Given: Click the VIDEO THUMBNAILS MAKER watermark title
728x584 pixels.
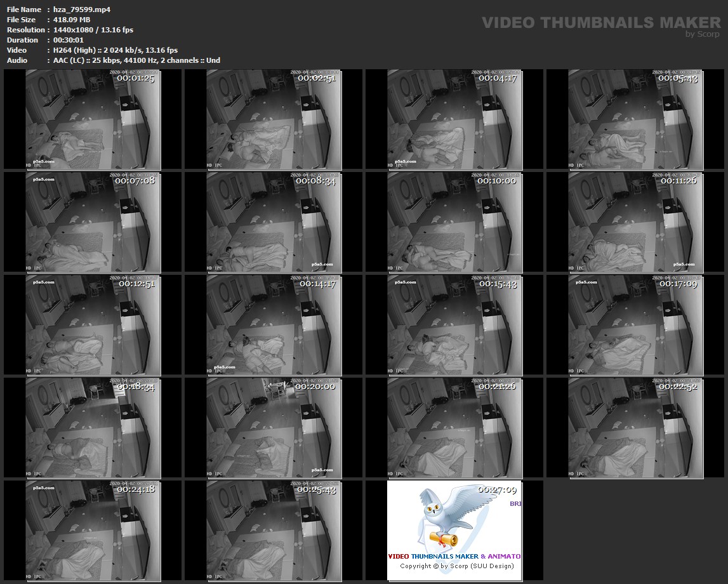Looking at the screenshot, I should (600, 23).
